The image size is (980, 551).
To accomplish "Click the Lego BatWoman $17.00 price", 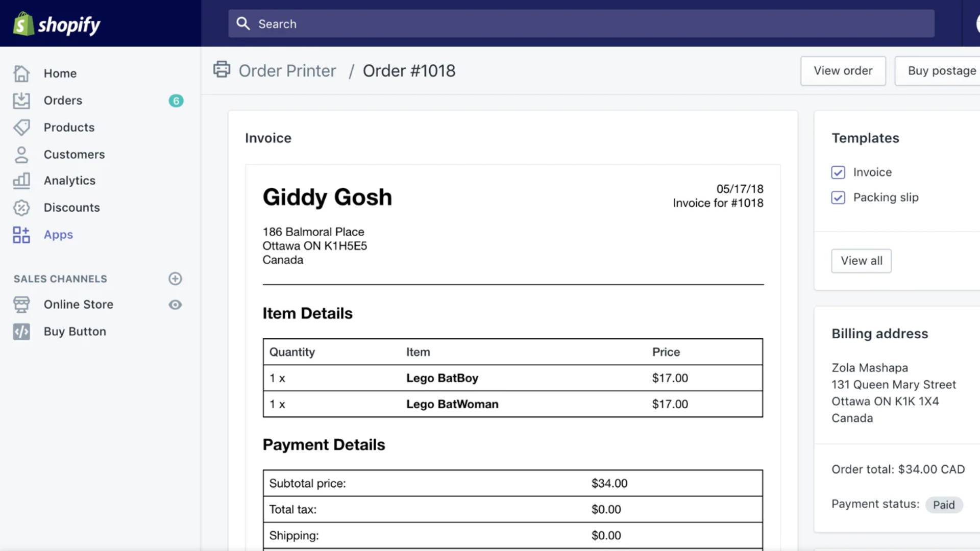I will (x=670, y=404).
